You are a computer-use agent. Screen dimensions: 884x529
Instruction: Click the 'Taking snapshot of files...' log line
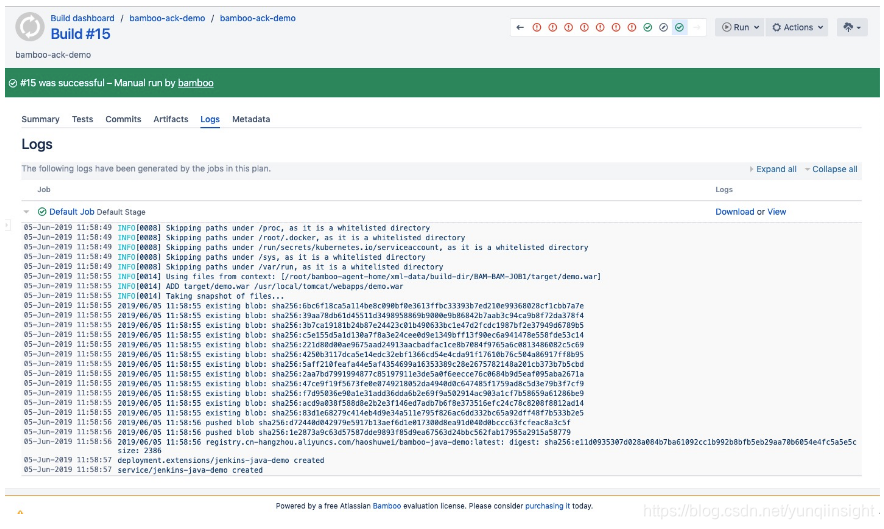click(x=154, y=296)
